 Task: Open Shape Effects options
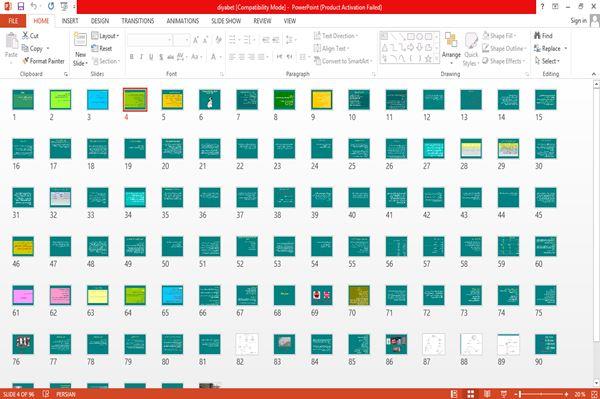pyautogui.click(x=503, y=61)
